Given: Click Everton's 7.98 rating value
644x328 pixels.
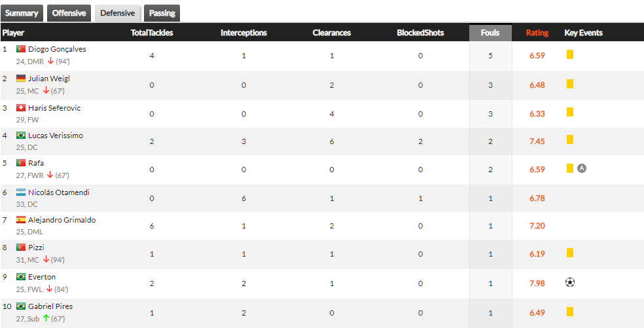Looking at the screenshot, I should (x=537, y=283).
